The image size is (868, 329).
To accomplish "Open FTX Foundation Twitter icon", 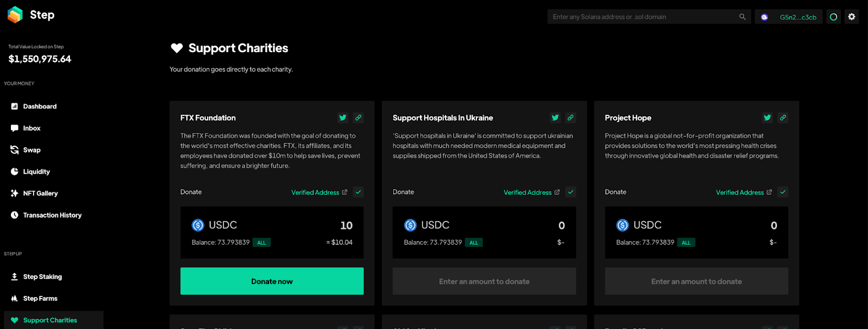I will [343, 117].
